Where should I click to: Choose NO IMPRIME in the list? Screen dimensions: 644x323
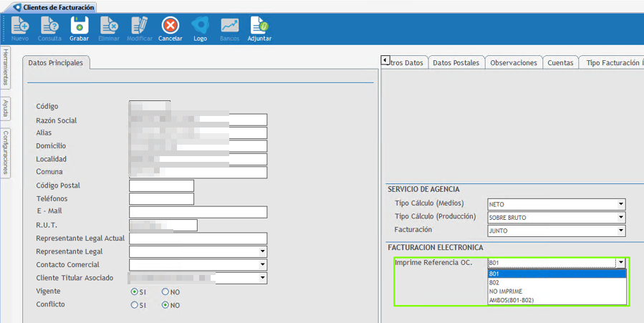click(x=557, y=291)
